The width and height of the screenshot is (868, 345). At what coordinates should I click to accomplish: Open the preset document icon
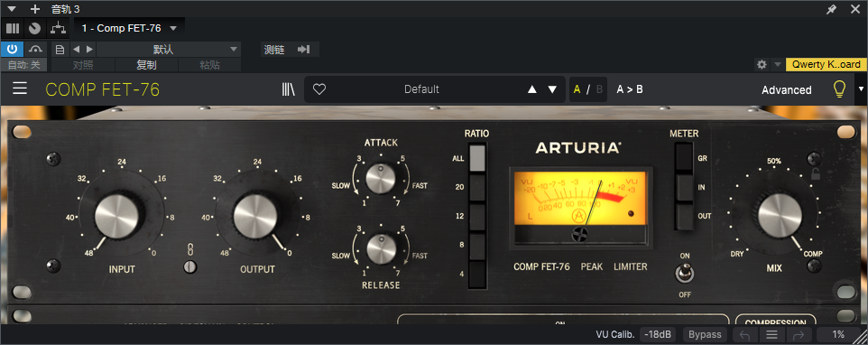coord(60,50)
